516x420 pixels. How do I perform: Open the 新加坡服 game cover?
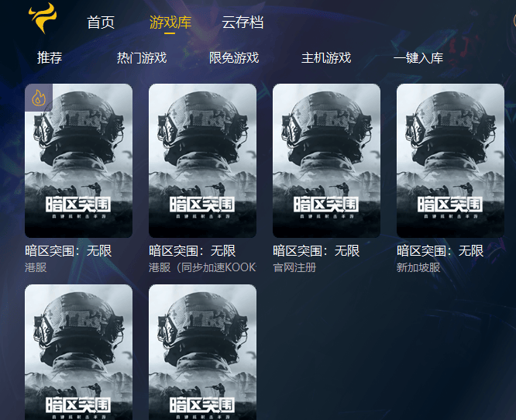450,160
